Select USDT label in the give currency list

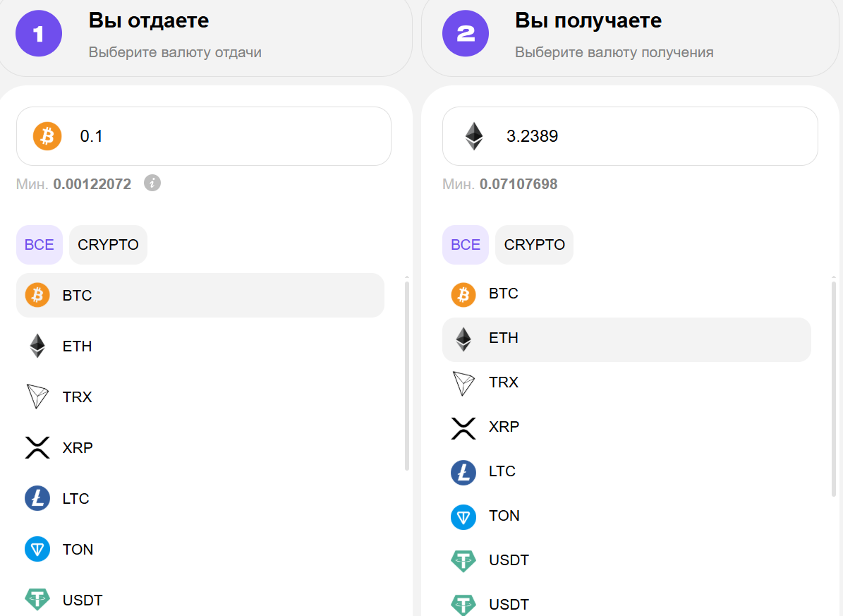click(x=83, y=600)
